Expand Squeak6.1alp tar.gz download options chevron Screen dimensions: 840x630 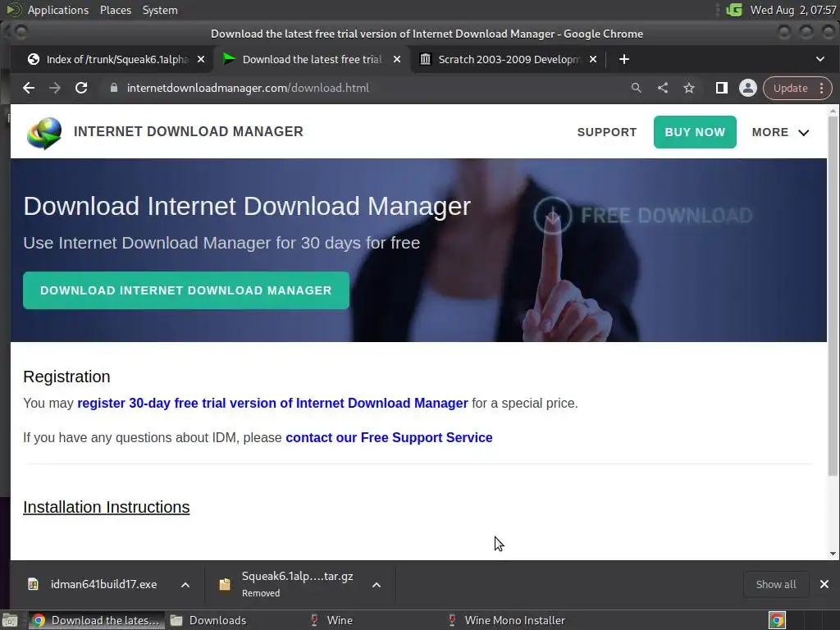377,584
